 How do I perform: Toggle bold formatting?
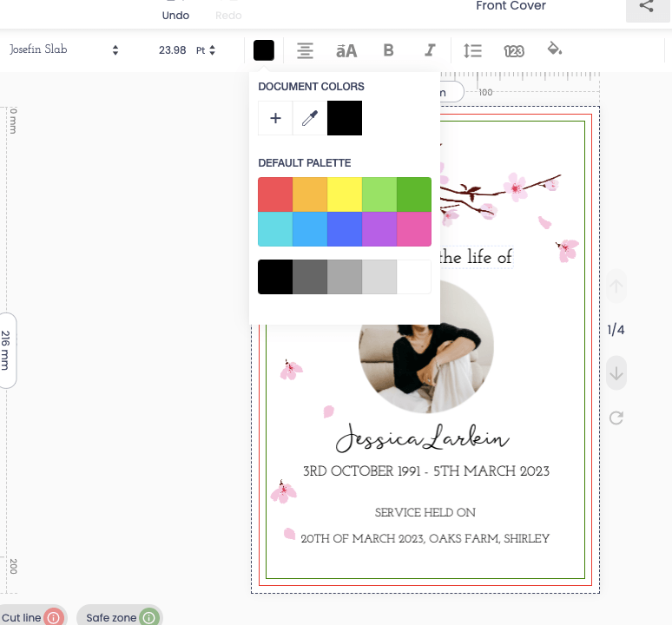388,50
